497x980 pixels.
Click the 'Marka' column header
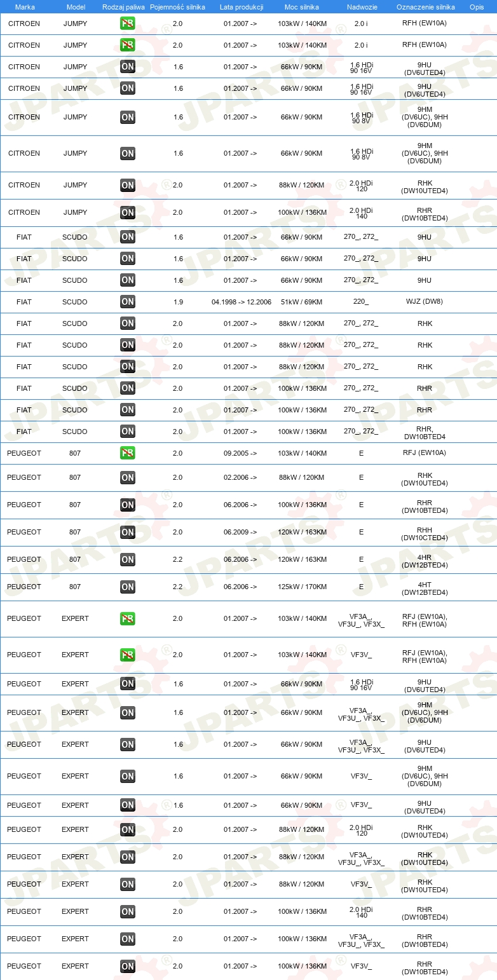[x=25, y=6]
